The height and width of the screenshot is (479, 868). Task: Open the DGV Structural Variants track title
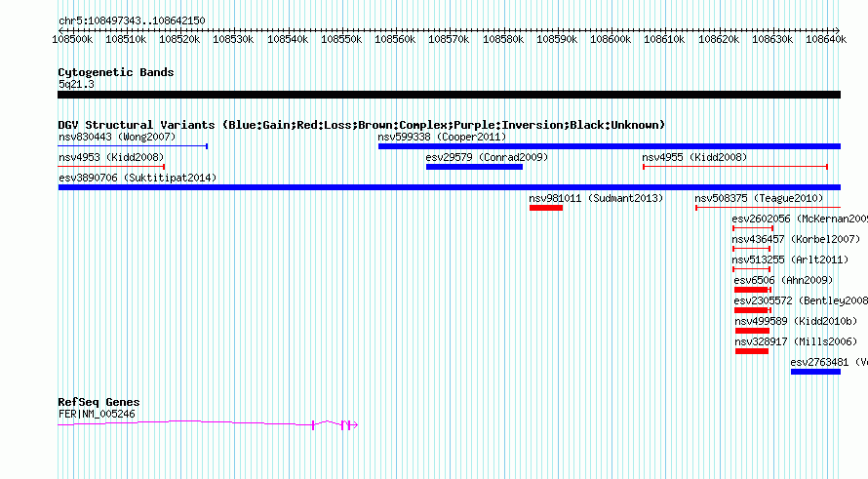362,125
